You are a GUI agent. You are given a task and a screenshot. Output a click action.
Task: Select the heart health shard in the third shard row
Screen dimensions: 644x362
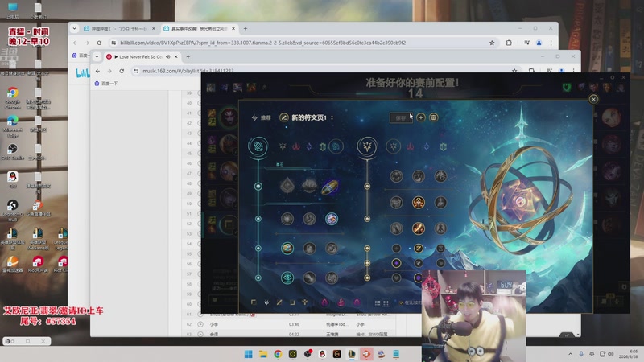(396, 278)
